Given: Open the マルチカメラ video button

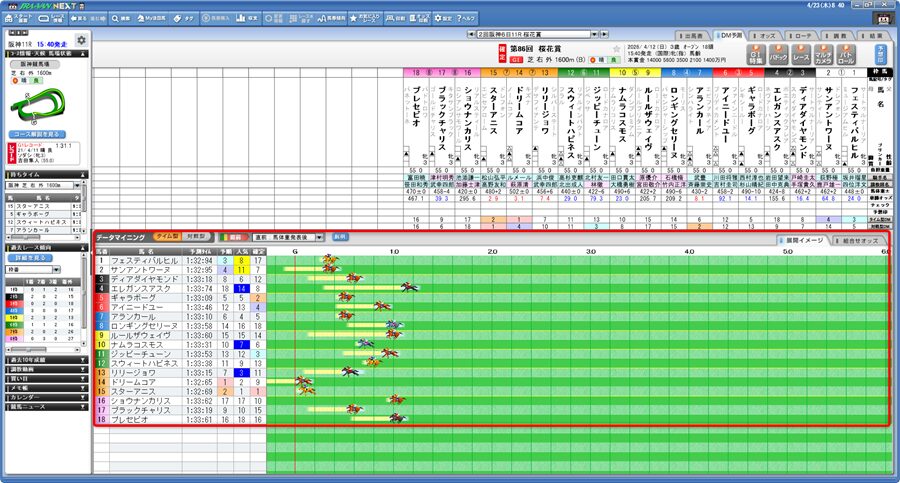Looking at the screenshot, I should pyautogui.click(x=823, y=55).
